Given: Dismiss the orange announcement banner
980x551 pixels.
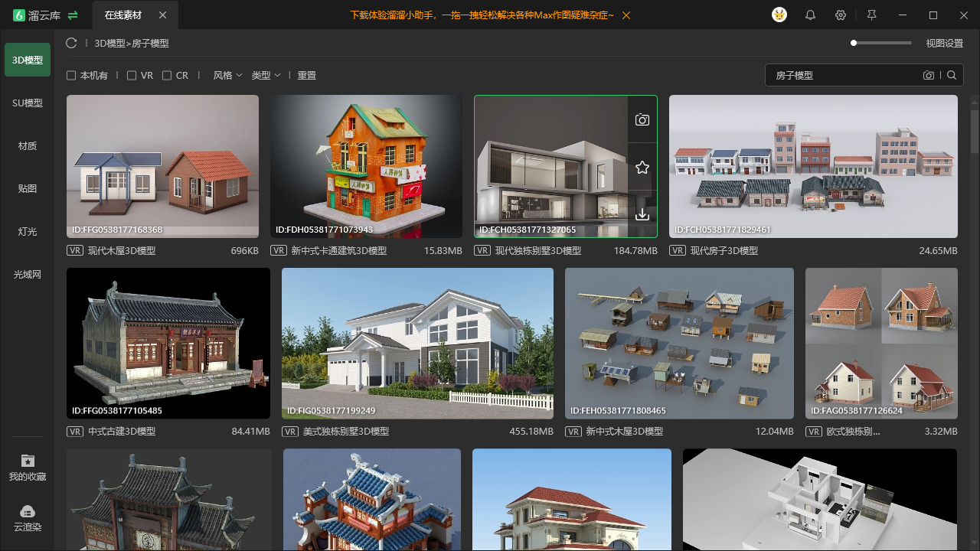Looking at the screenshot, I should pyautogui.click(x=627, y=15).
